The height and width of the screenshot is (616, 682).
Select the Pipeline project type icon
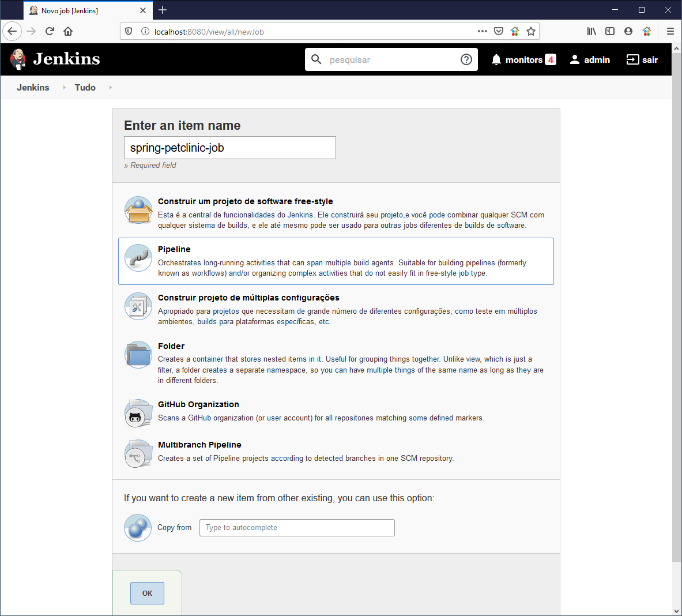pyautogui.click(x=138, y=258)
